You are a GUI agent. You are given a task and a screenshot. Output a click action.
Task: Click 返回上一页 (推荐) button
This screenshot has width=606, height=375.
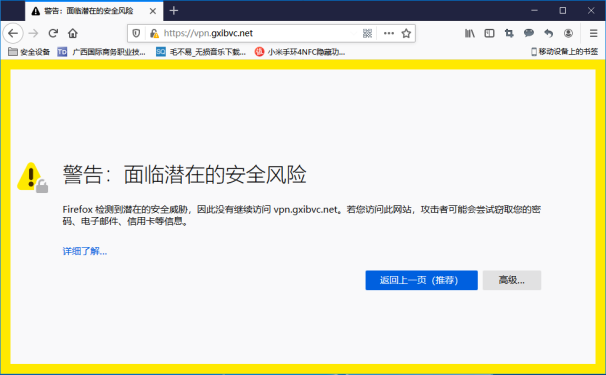(421, 280)
